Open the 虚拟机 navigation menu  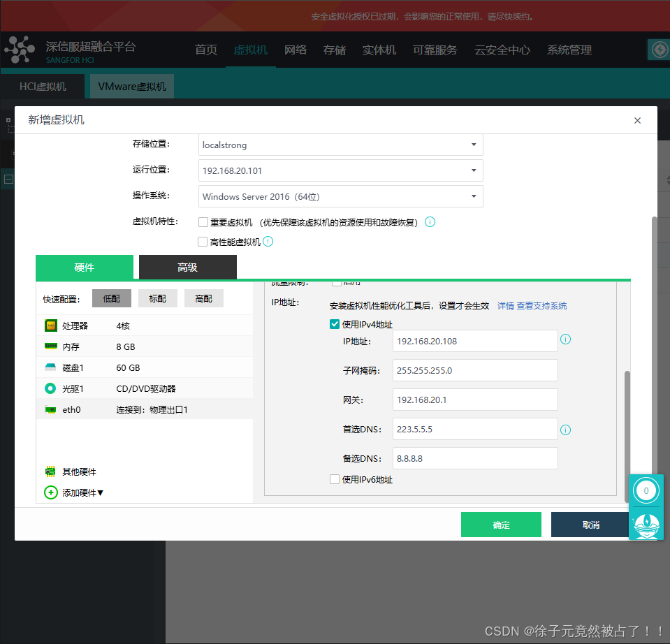click(x=251, y=50)
